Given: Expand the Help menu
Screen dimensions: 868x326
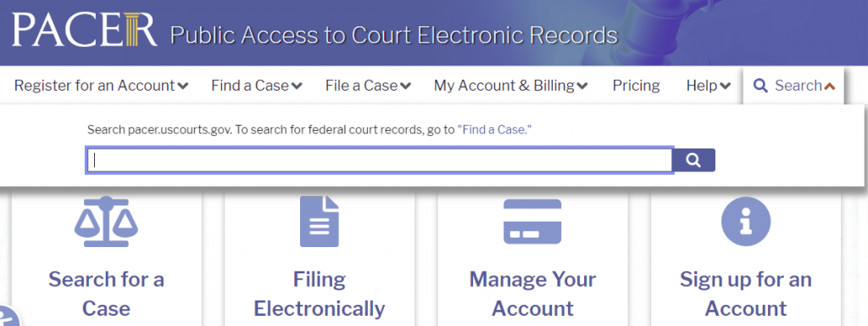Looking at the screenshot, I should (x=709, y=86).
